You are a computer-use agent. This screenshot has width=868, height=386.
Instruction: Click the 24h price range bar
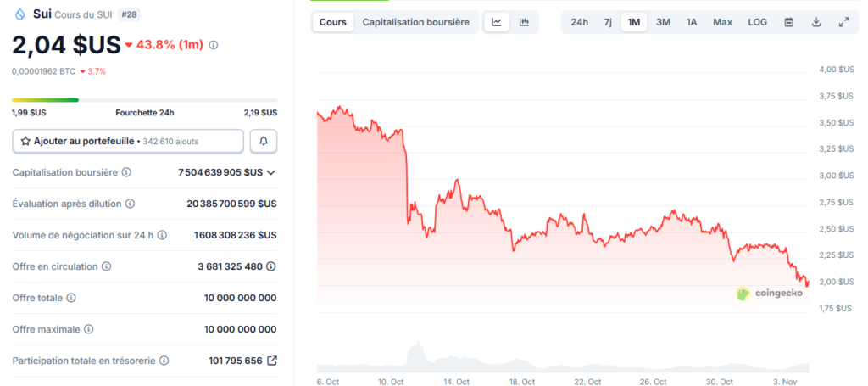[x=144, y=100]
